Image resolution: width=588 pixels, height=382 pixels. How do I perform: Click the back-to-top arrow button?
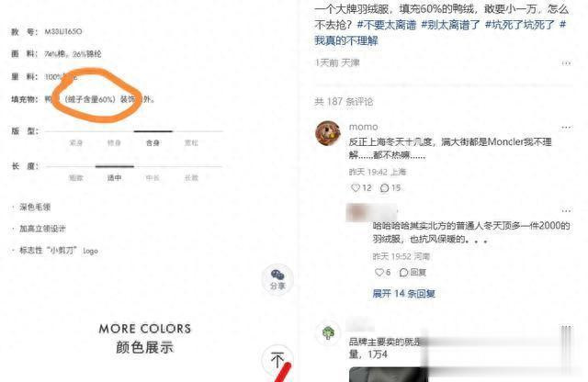point(277,360)
